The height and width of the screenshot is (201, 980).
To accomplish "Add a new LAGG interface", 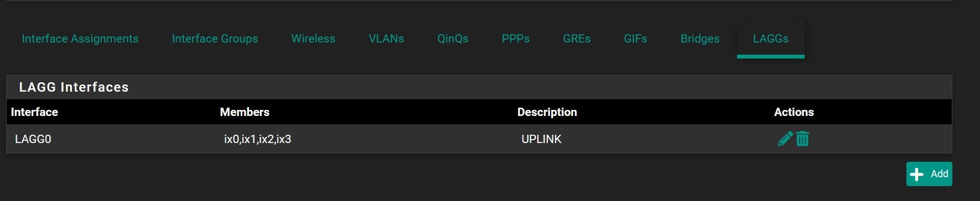I will click(929, 174).
